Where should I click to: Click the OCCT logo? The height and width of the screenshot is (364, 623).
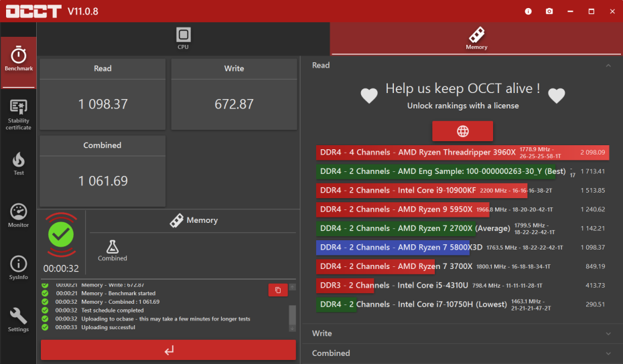pyautogui.click(x=33, y=11)
